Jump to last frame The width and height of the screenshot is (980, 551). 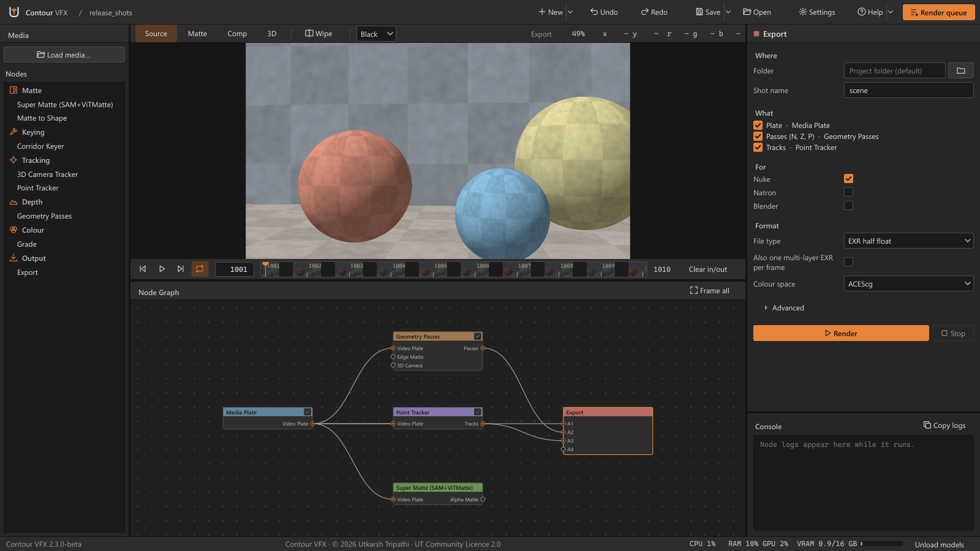coord(181,269)
